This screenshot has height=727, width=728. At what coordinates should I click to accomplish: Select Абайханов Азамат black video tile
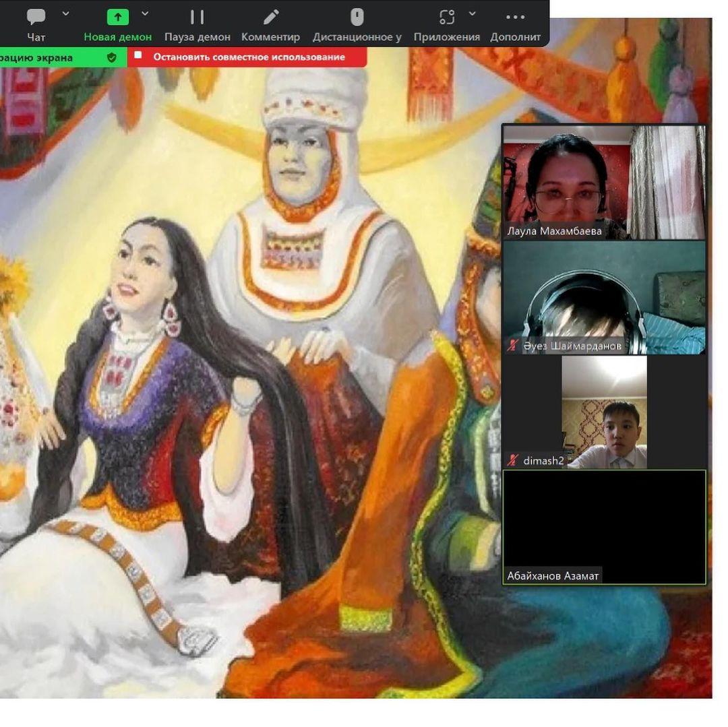pyautogui.click(x=604, y=527)
